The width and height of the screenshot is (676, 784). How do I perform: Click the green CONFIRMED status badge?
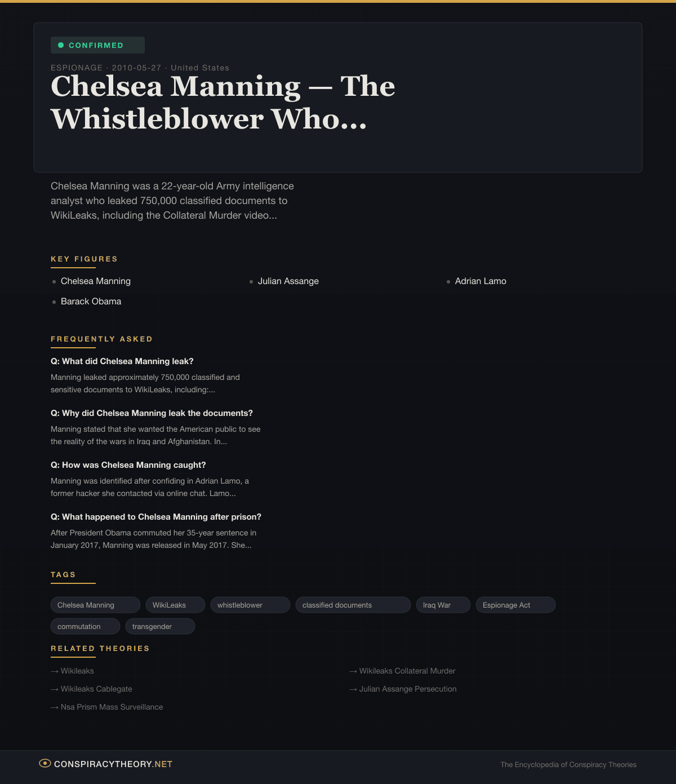click(97, 45)
